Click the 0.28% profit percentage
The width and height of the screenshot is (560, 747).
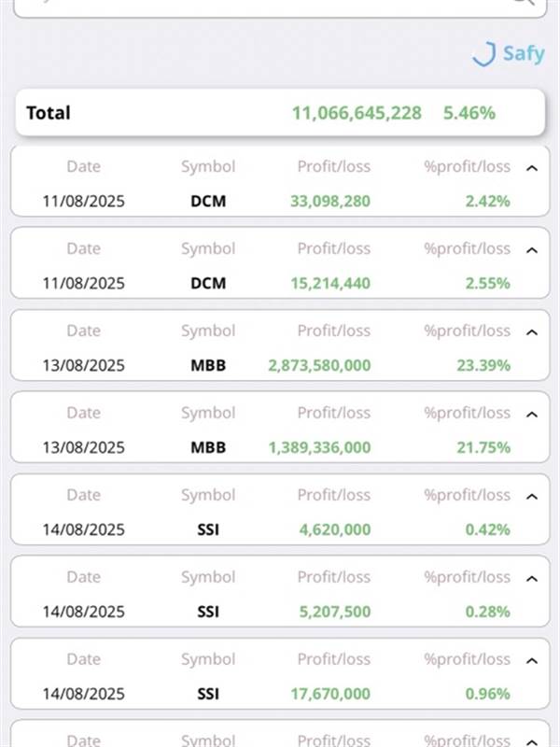pyautogui.click(x=487, y=612)
